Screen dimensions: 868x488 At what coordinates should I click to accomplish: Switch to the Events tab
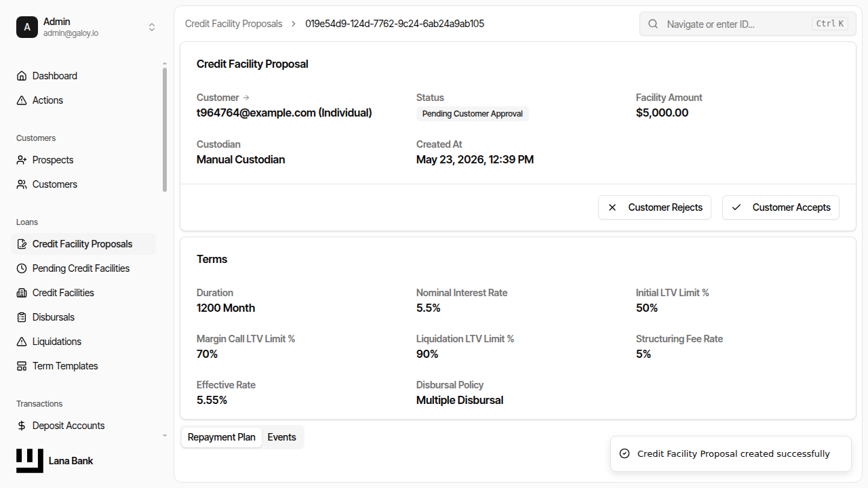pos(282,437)
